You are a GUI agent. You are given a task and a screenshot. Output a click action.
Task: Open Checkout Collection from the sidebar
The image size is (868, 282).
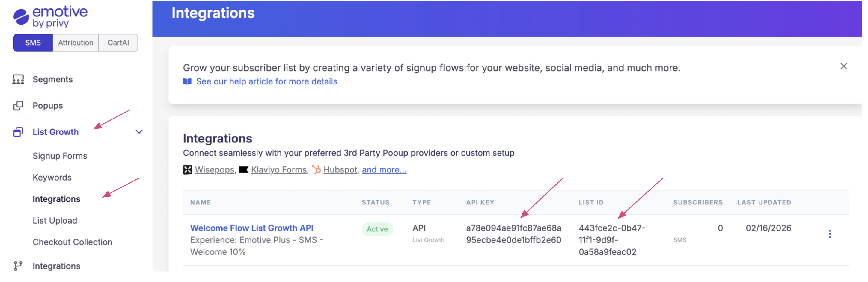72,242
